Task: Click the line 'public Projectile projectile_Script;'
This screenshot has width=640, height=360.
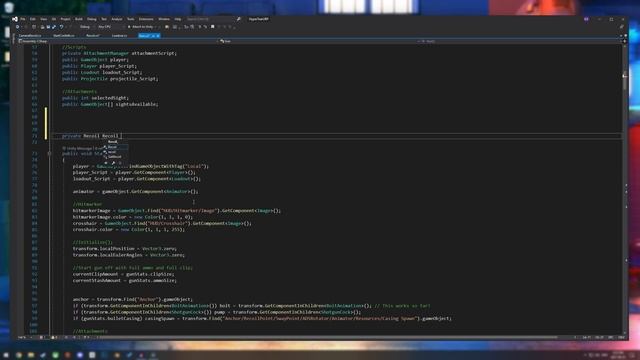Action: 110,79
